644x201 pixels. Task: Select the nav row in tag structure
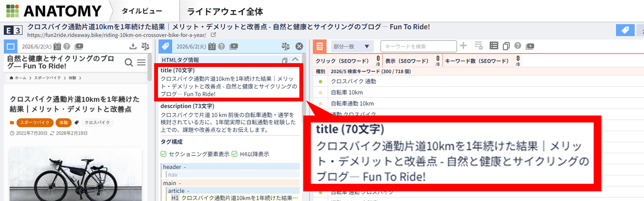pos(233,175)
